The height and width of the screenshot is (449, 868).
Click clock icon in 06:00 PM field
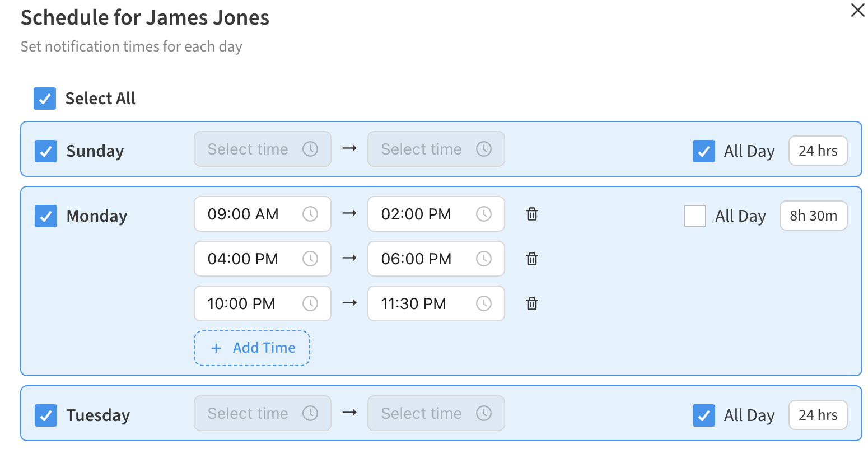[x=484, y=259]
